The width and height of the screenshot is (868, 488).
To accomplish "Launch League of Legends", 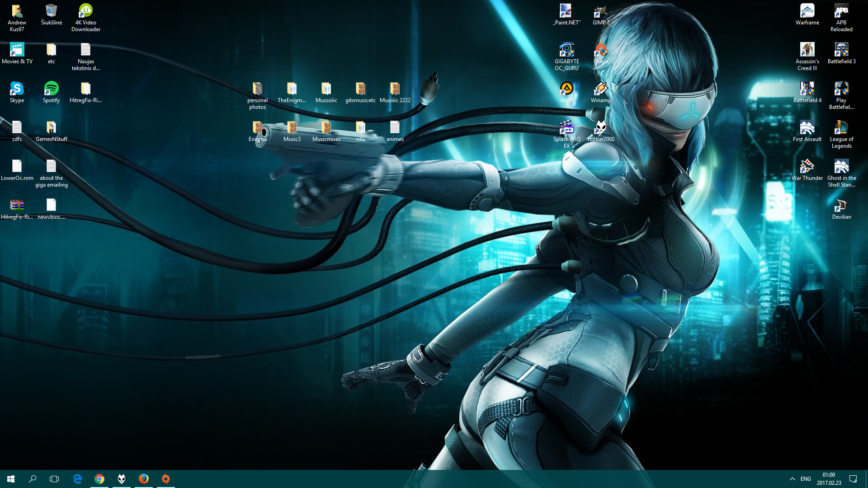I will click(841, 135).
